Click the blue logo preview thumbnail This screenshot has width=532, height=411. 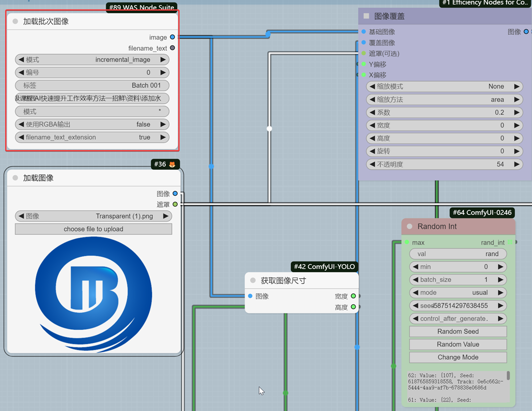point(93,294)
